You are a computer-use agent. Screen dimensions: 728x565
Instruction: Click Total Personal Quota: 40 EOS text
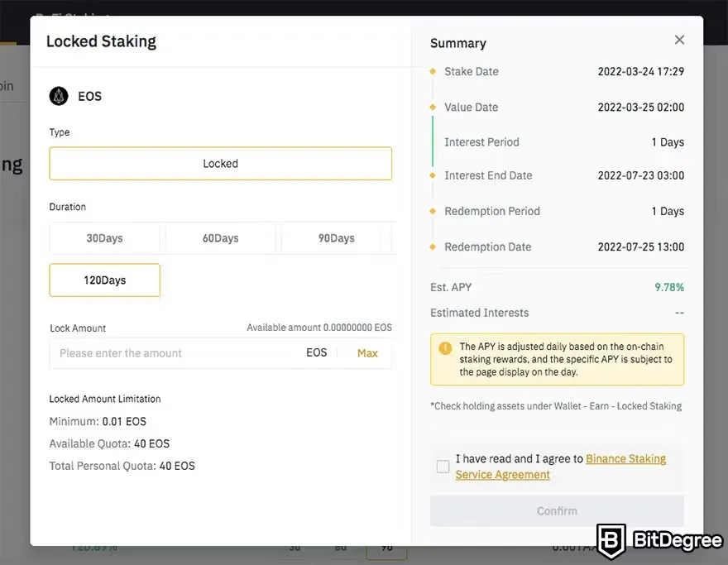pos(122,466)
